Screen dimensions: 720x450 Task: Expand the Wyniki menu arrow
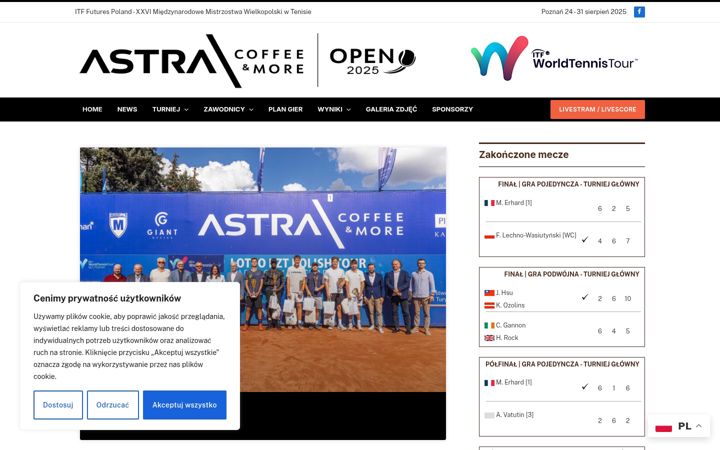point(349,110)
